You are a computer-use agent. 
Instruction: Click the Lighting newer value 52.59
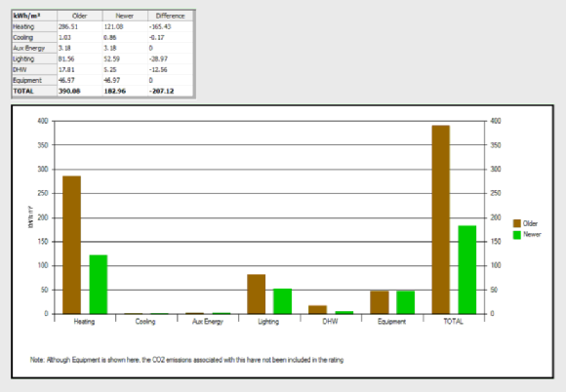[112, 59]
